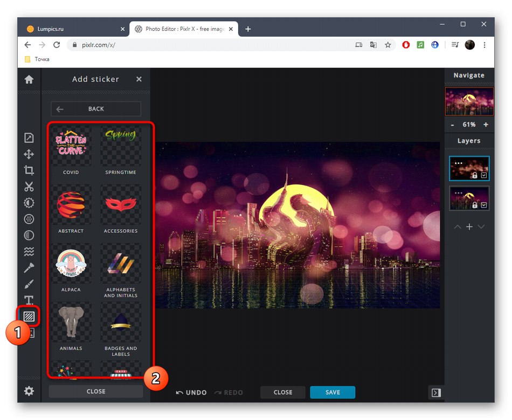The image size is (512, 420).
Task: Reload the page
Action: click(x=57, y=45)
